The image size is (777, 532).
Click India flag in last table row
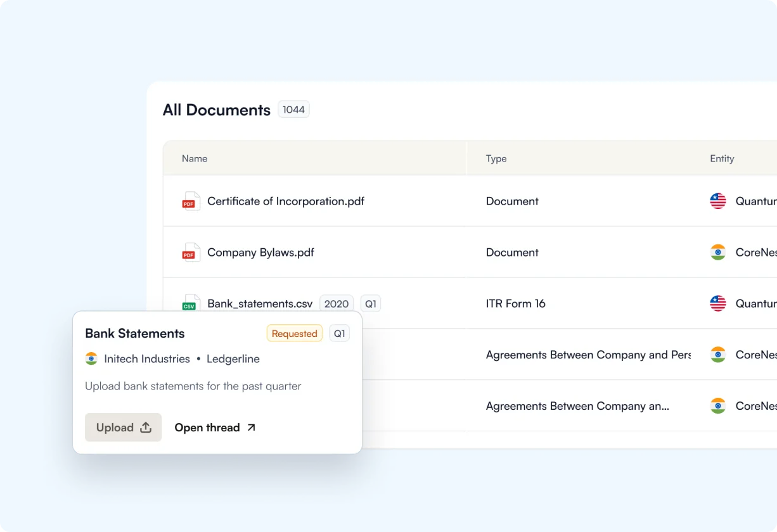(717, 406)
